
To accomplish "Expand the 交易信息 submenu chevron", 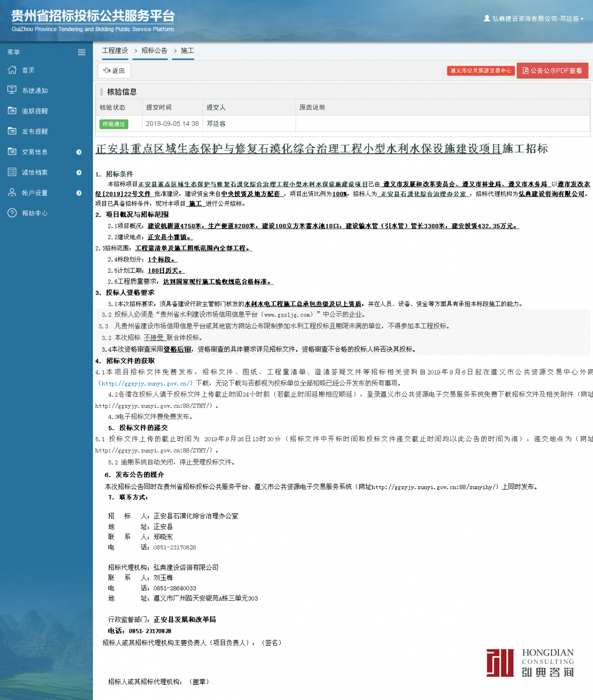I will 78,152.
